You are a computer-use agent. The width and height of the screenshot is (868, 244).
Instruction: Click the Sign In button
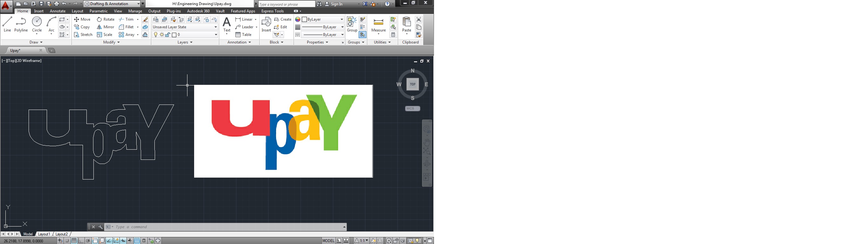coord(334,4)
